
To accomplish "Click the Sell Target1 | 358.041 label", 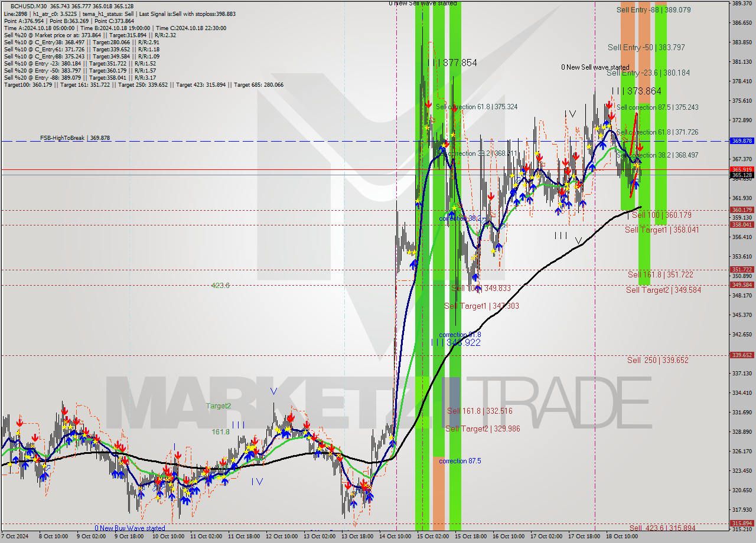I will coord(661,230).
